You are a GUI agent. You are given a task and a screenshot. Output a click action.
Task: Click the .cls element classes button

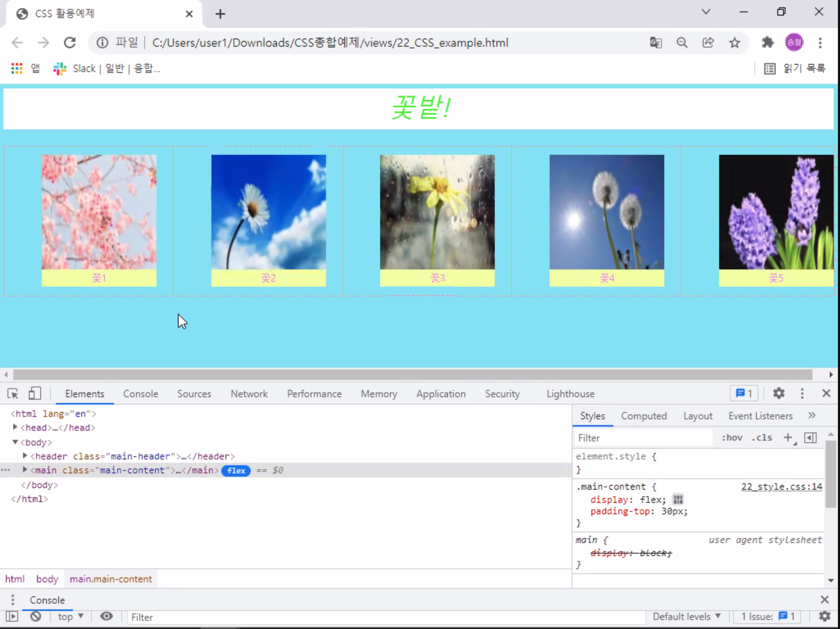pos(761,438)
